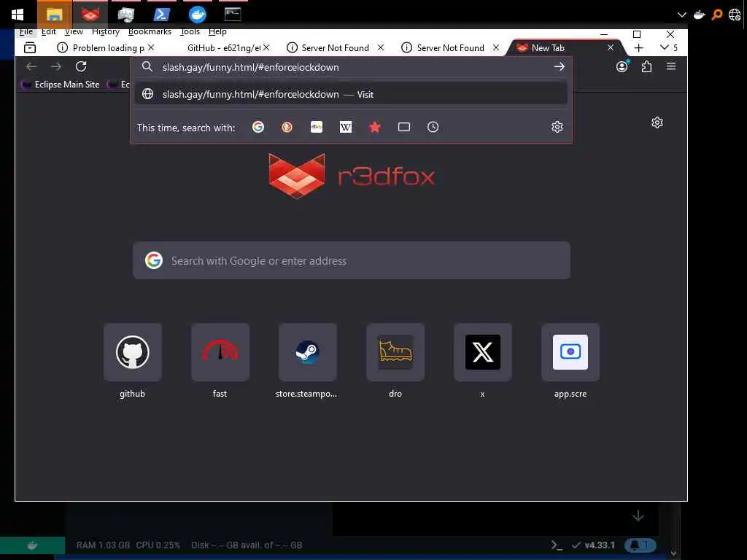Search in History clock icon
747x560 pixels.
point(433,127)
